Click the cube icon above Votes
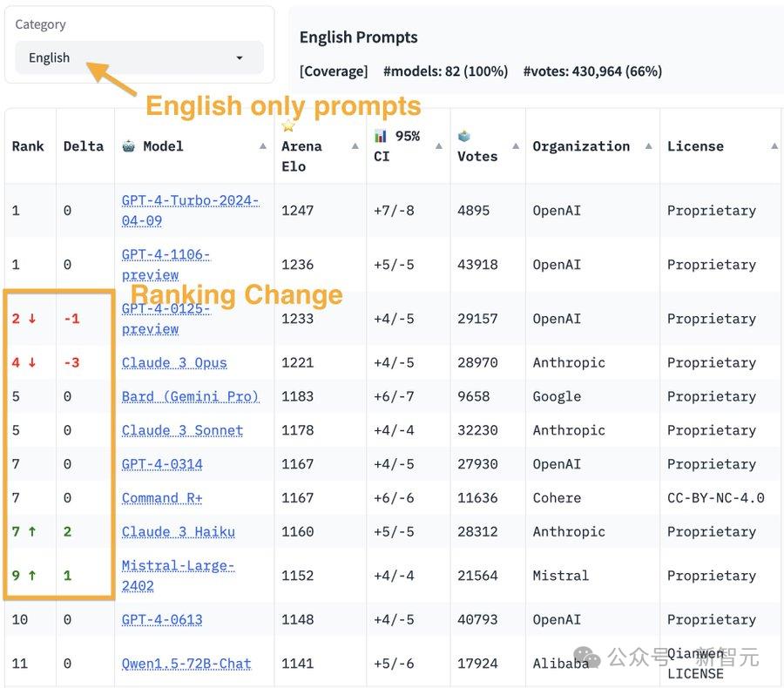Screen dimensions: 784x688 [464, 136]
